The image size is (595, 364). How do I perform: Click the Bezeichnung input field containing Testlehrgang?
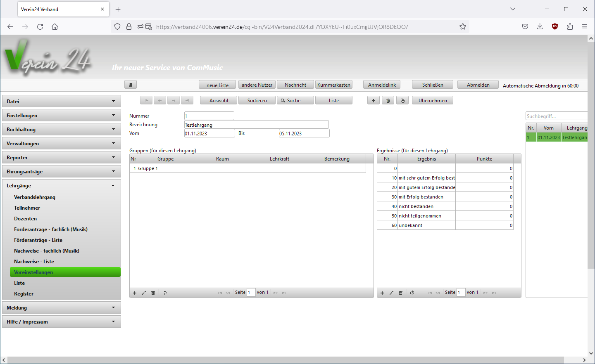(256, 125)
